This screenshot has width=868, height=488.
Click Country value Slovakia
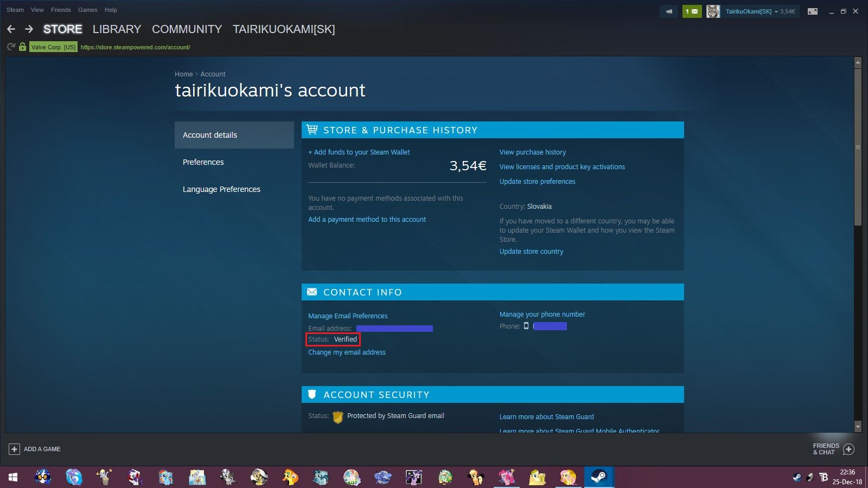[539, 207]
